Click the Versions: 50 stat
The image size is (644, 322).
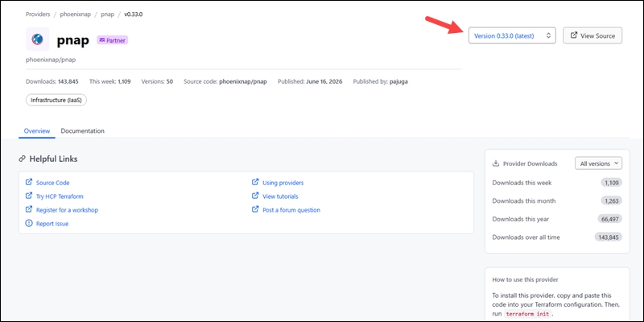coord(157,81)
